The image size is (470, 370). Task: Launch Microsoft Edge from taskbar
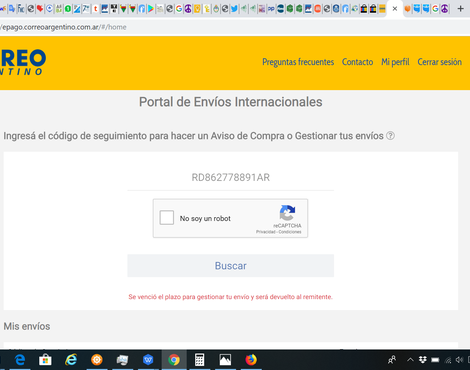pyautogui.click(x=20, y=360)
